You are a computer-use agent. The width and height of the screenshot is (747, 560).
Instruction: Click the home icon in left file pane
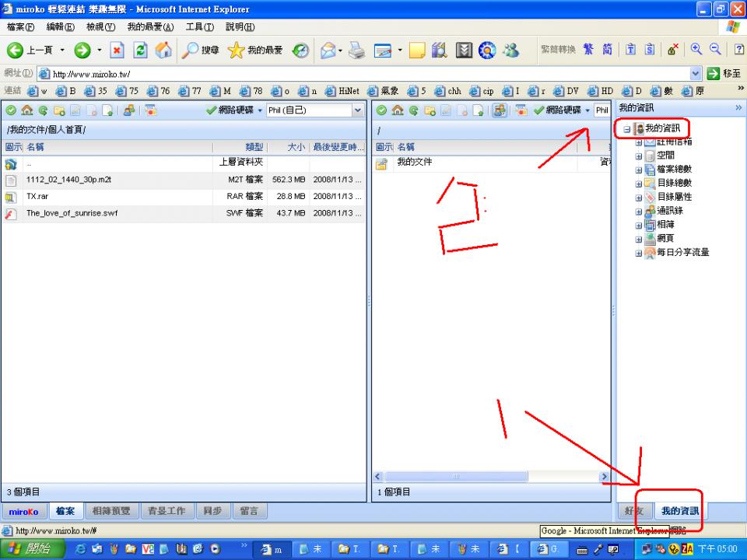click(x=27, y=110)
